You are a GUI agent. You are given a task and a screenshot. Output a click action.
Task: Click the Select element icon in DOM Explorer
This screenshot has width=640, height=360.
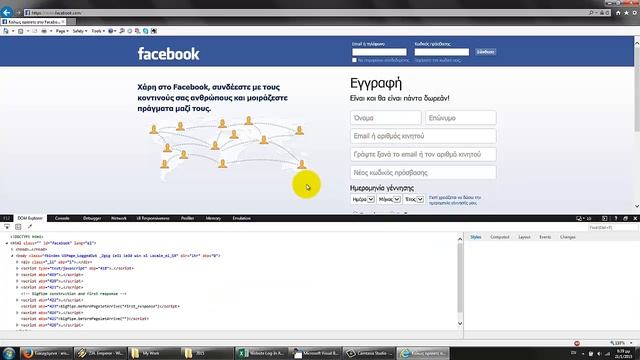tap(7, 227)
